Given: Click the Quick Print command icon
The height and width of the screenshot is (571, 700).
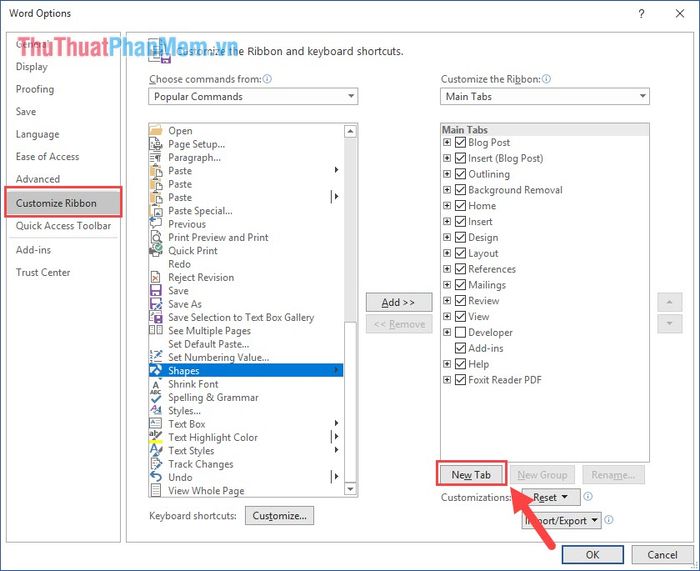Looking at the screenshot, I should [156, 250].
